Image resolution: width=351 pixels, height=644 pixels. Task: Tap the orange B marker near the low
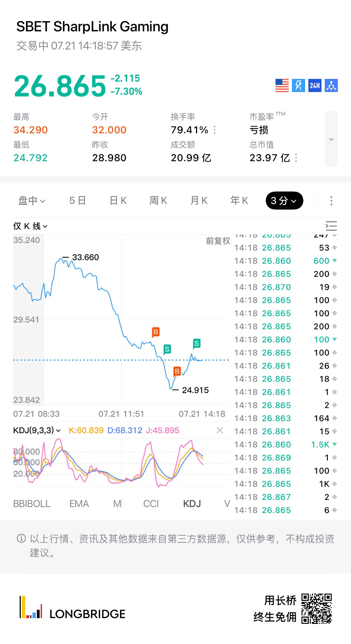pos(177,371)
